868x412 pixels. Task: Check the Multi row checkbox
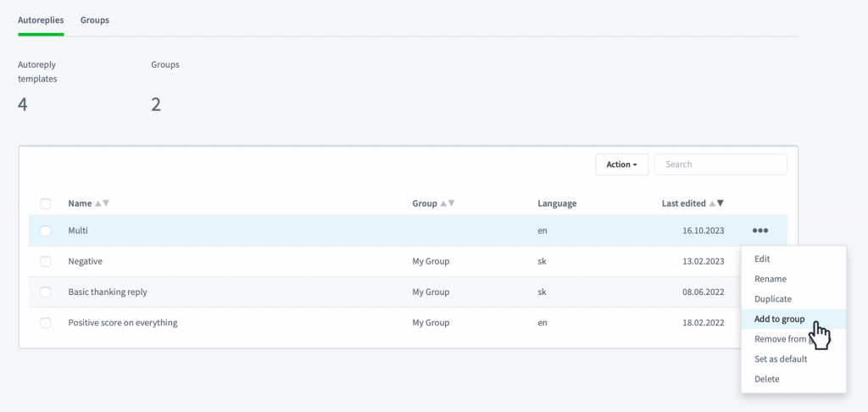click(x=46, y=231)
